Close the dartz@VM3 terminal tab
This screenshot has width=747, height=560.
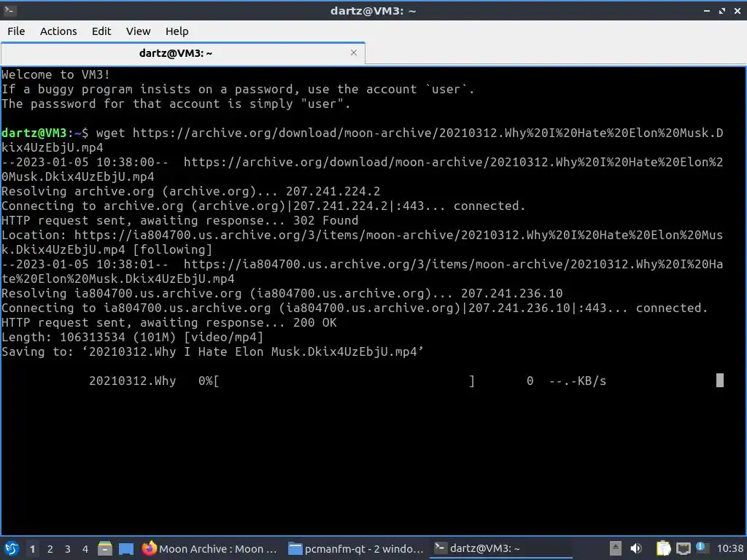click(x=354, y=52)
